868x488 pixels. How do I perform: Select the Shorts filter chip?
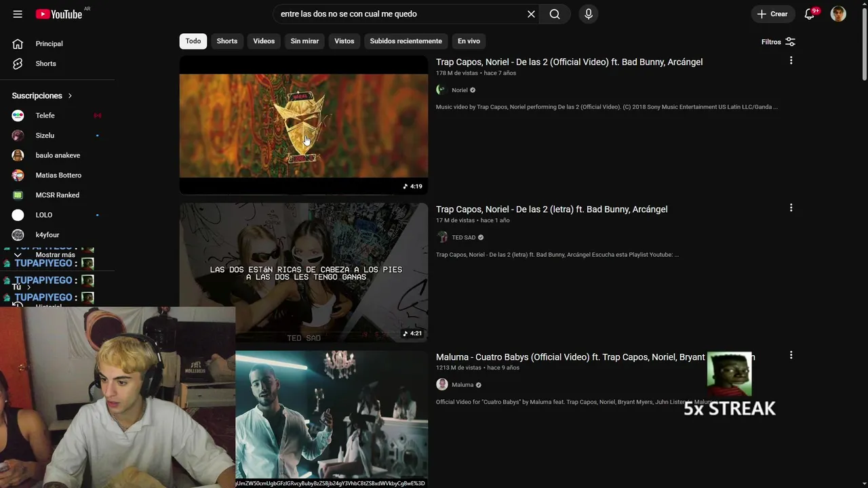[x=227, y=41]
